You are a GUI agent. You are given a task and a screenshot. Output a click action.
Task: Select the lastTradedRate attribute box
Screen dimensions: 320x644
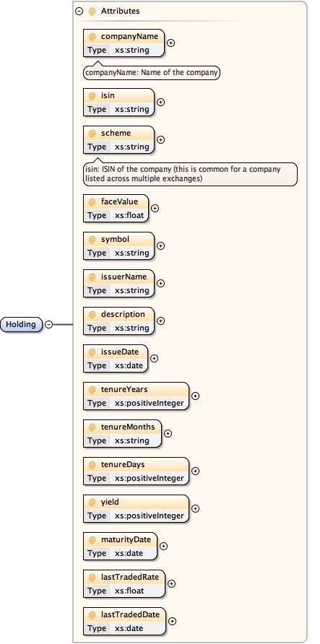click(124, 583)
